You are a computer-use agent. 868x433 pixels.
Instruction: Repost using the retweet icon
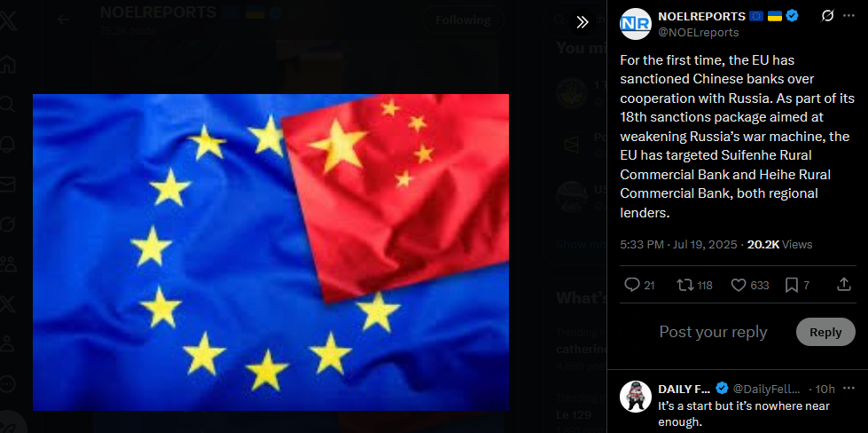[x=684, y=285]
